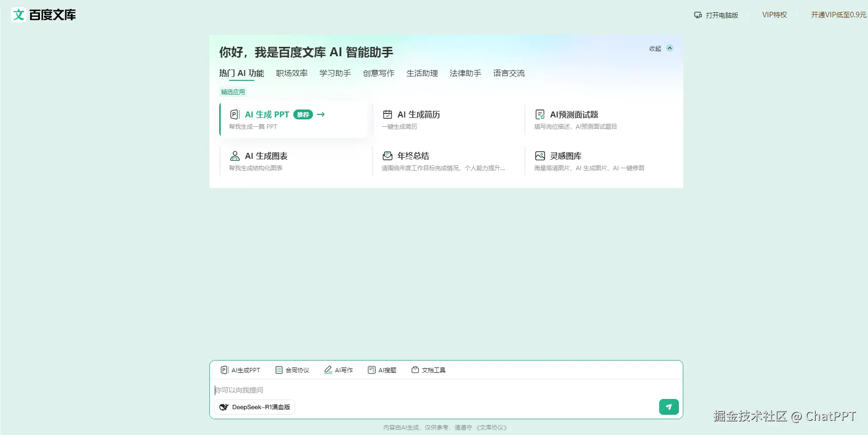The image size is (868, 435).
Task: Click the 打开电脑版 link text
Action: [722, 15]
